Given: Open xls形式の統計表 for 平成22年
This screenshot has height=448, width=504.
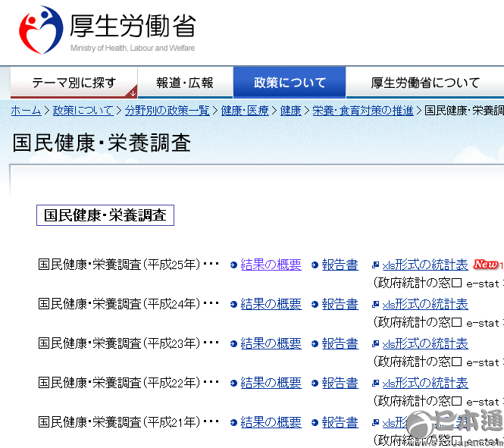Looking at the screenshot, I should [x=425, y=383].
